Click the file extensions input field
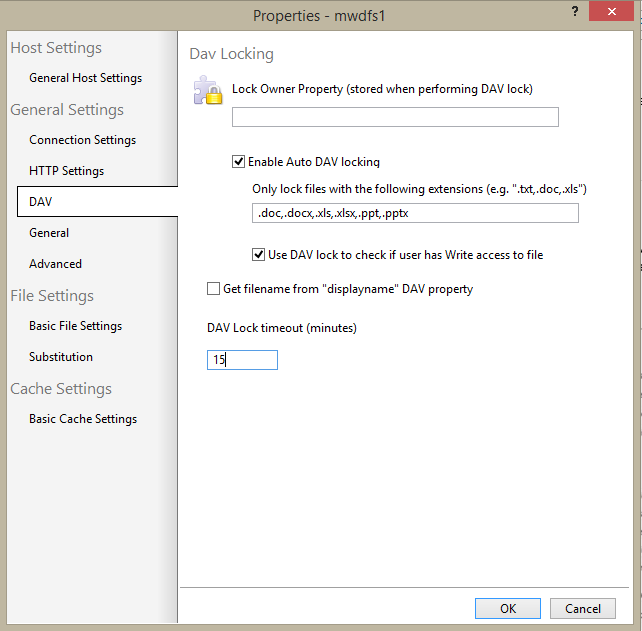642x631 pixels. [x=415, y=213]
